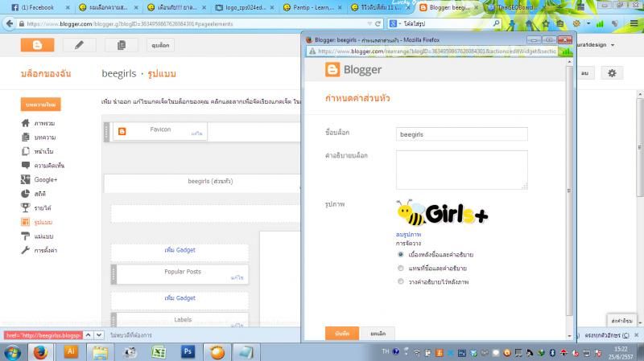The width and height of the screenshot is (644, 361).
Task: Select 'behind title and description' placement radio
Action: 401,254
